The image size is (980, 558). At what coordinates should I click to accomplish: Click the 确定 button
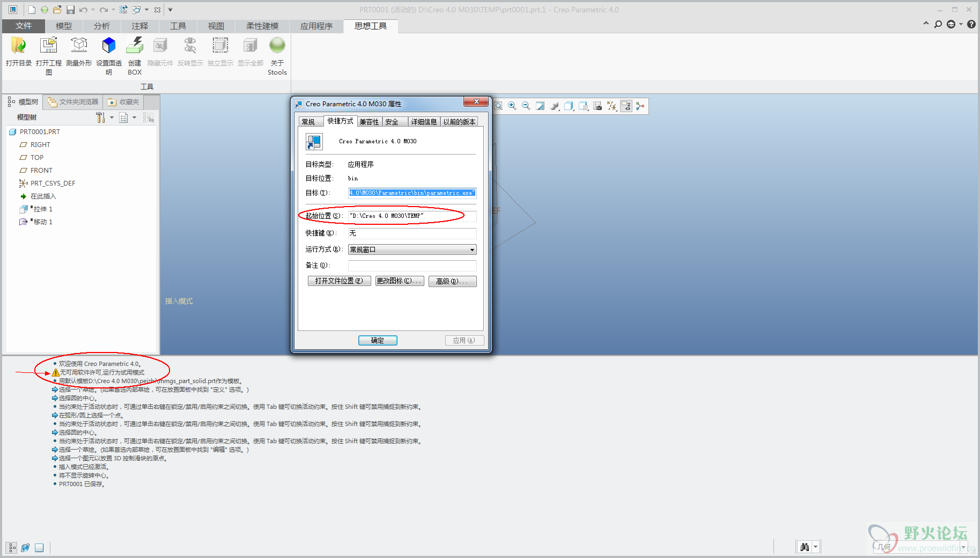tap(378, 340)
